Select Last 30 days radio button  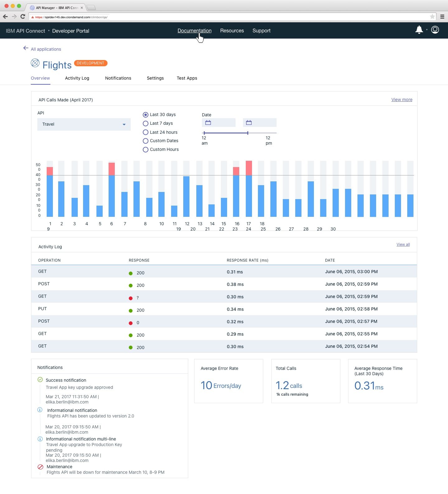[145, 115]
